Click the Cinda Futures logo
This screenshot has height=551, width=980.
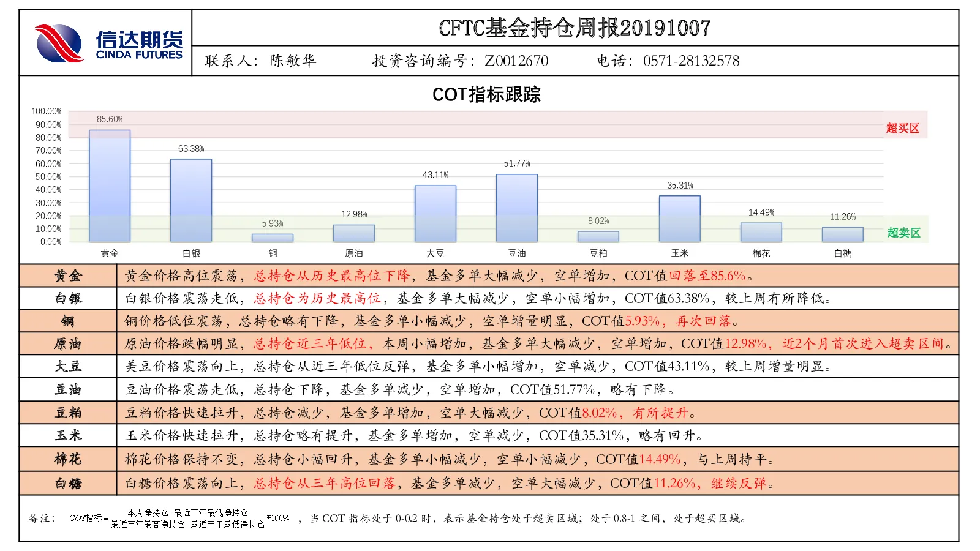coord(108,43)
